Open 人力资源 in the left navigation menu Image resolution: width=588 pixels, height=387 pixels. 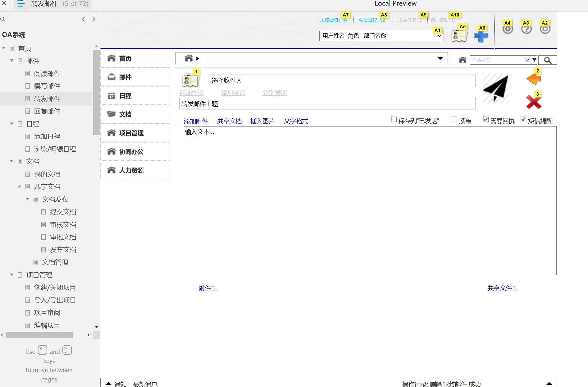(135, 170)
